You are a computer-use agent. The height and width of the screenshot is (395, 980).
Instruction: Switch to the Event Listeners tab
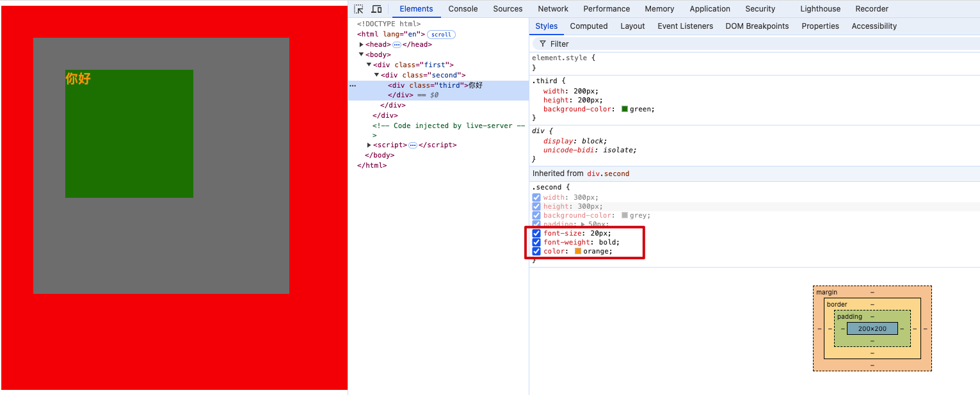point(685,26)
